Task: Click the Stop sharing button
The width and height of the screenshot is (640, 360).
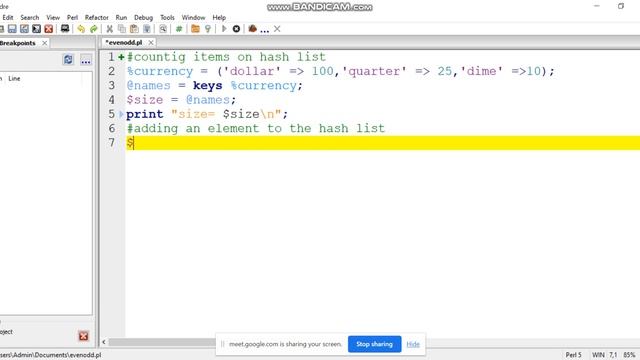Action: pyautogui.click(x=374, y=344)
